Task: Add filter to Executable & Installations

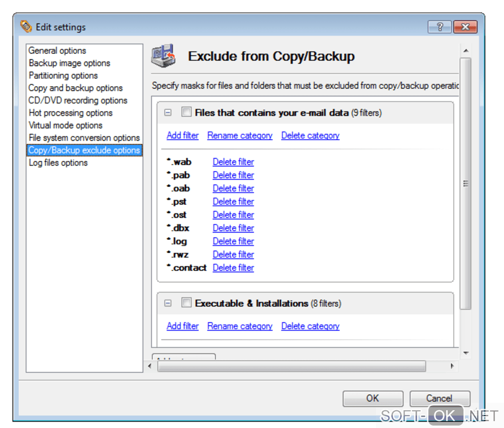Action: coord(182,326)
